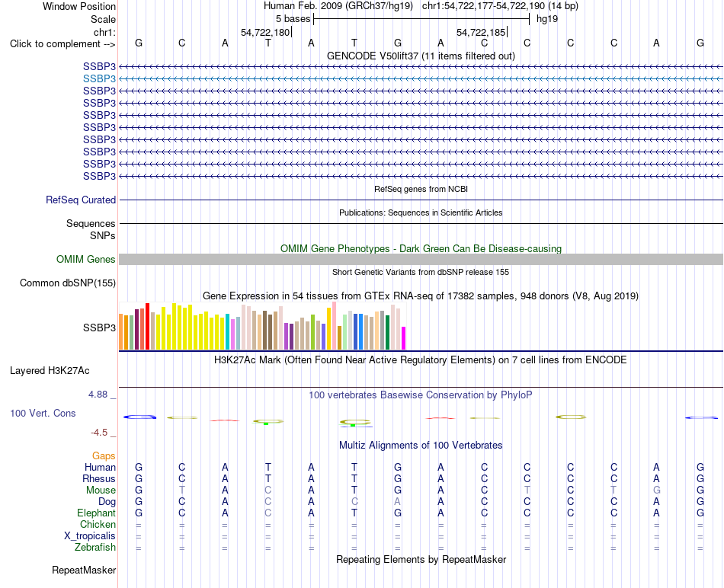Select the Dog species row label
Image resolution: width=724 pixels, height=588 pixels.
[107, 502]
